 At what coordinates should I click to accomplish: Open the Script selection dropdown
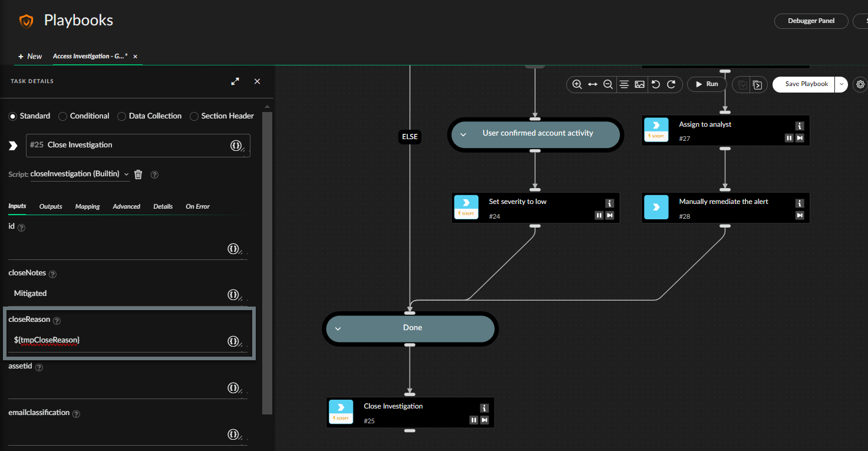tap(80, 174)
